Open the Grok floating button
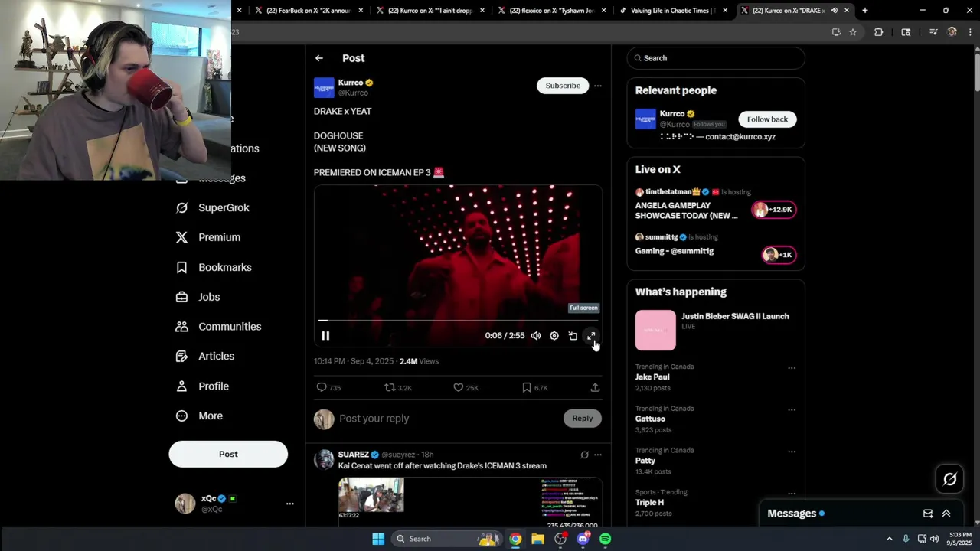The image size is (980, 551). pos(950,479)
